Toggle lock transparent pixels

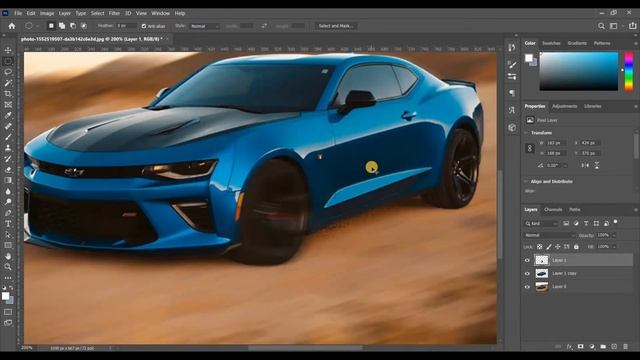(540, 247)
